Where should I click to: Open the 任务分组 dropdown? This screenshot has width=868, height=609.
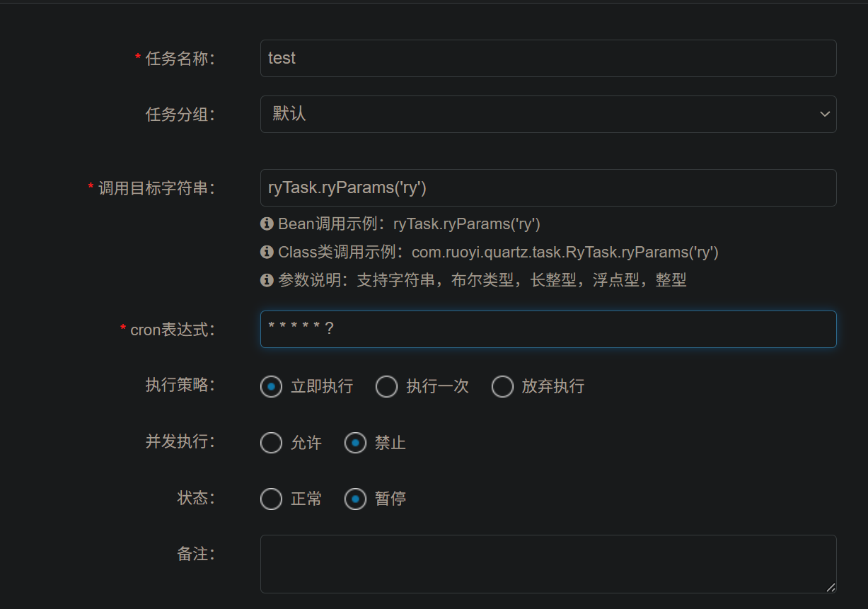[x=548, y=114]
